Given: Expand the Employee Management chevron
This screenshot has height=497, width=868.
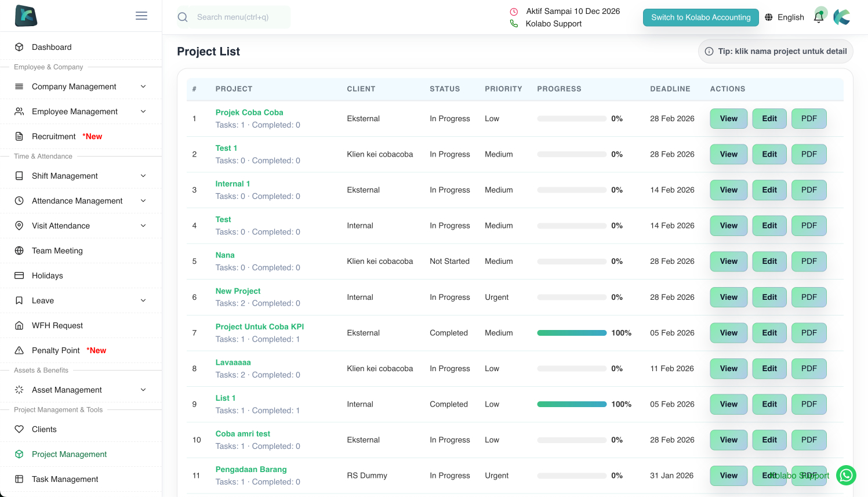Looking at the screenshot, I should click(x=143, y=111).
